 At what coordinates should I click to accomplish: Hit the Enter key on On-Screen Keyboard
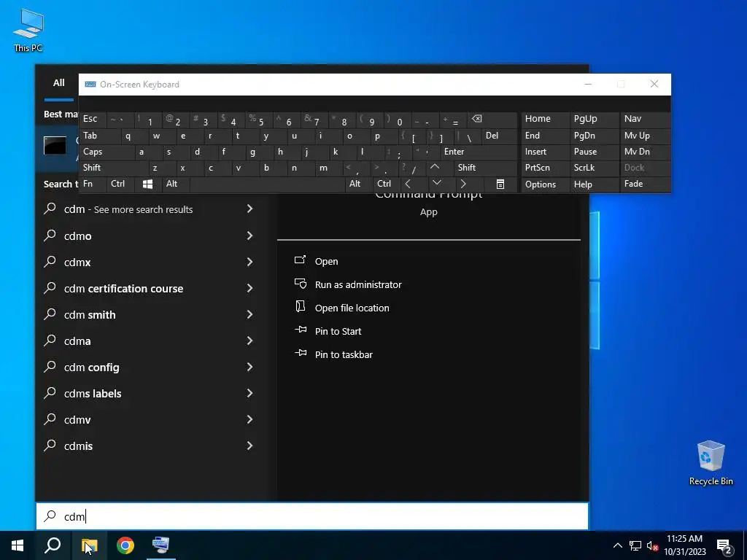click(x=479, y=152)
